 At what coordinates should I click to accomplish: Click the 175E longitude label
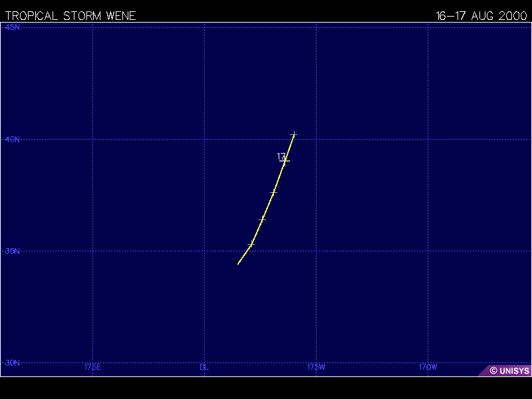click(x=92, y=367)
